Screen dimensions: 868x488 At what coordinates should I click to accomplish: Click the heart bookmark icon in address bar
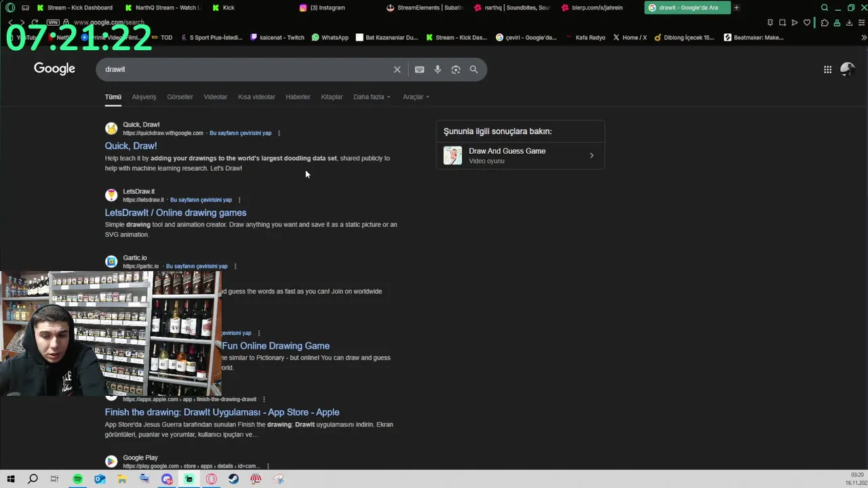point(807,22)
